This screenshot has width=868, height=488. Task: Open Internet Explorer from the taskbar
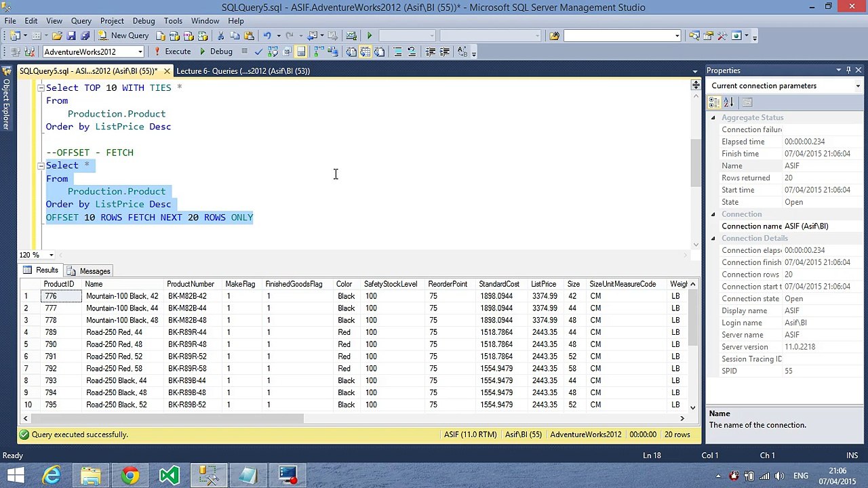(x=52, y=475)
